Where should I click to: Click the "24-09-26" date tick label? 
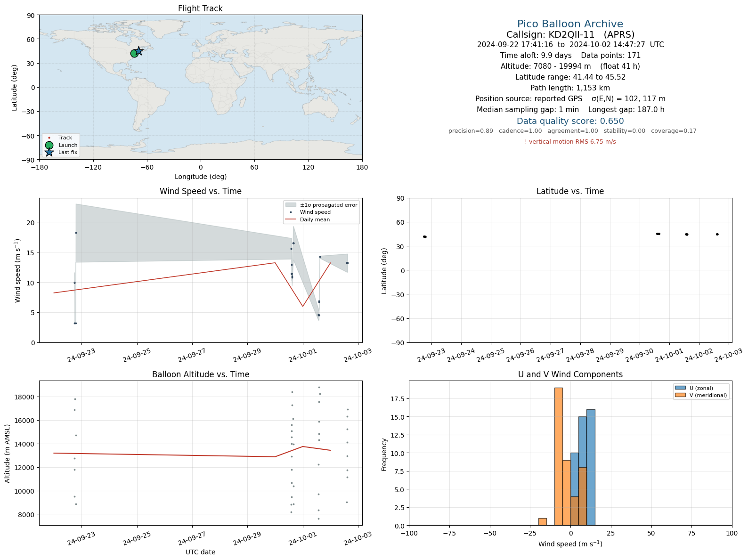click(x=521, y=355)
